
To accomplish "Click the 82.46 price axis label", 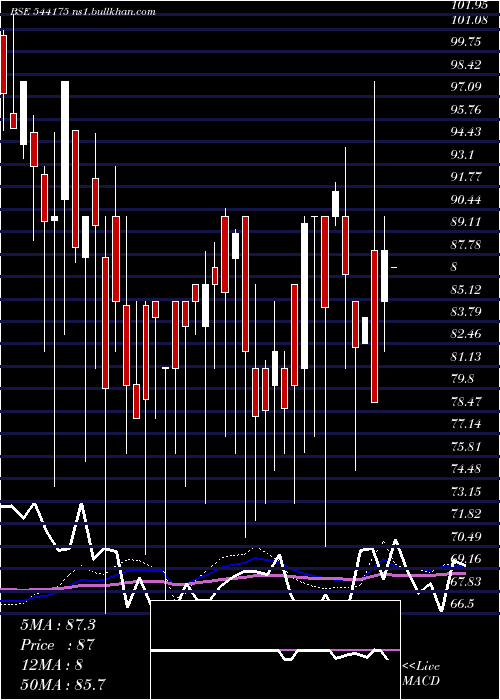I will (467, 334).
